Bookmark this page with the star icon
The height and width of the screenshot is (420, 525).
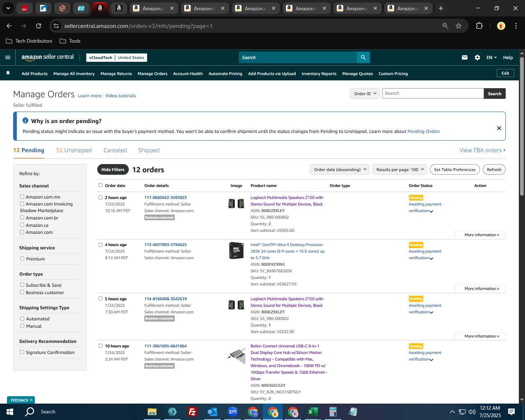click(459, 26)
